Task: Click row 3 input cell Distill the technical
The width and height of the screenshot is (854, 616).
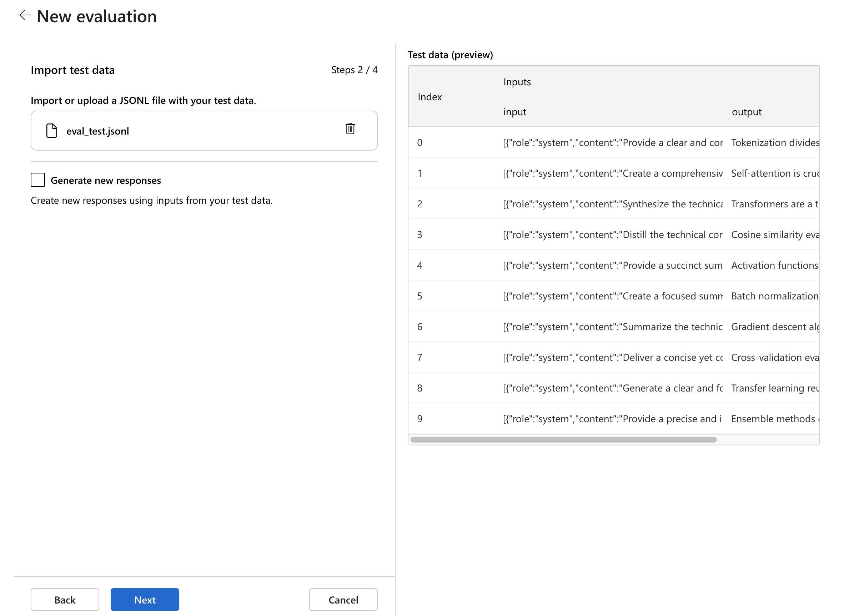Action: click(x=612, y=234)
